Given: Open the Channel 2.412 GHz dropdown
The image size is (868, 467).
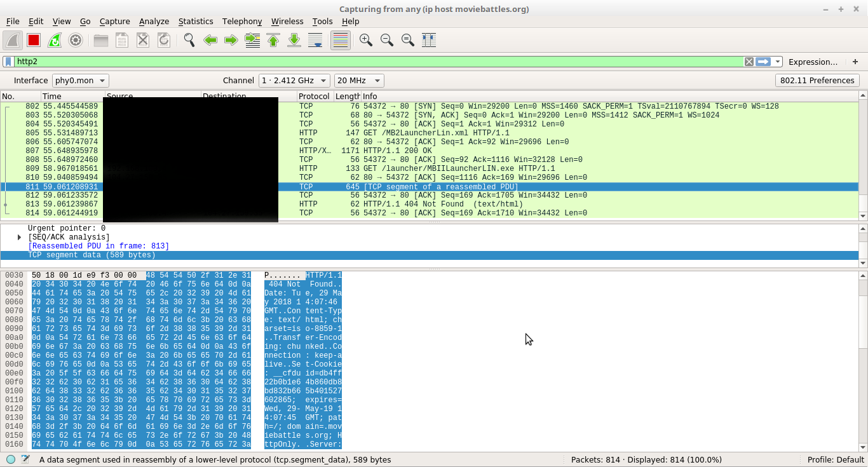Looking at the screenshot, I should [x=294, y=81].
